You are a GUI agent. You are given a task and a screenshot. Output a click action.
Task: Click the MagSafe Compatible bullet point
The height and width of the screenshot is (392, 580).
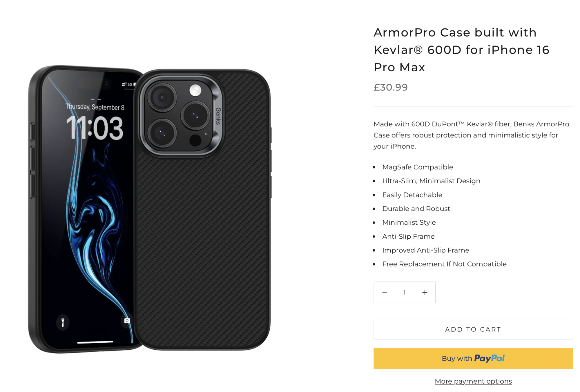point(418,167)
